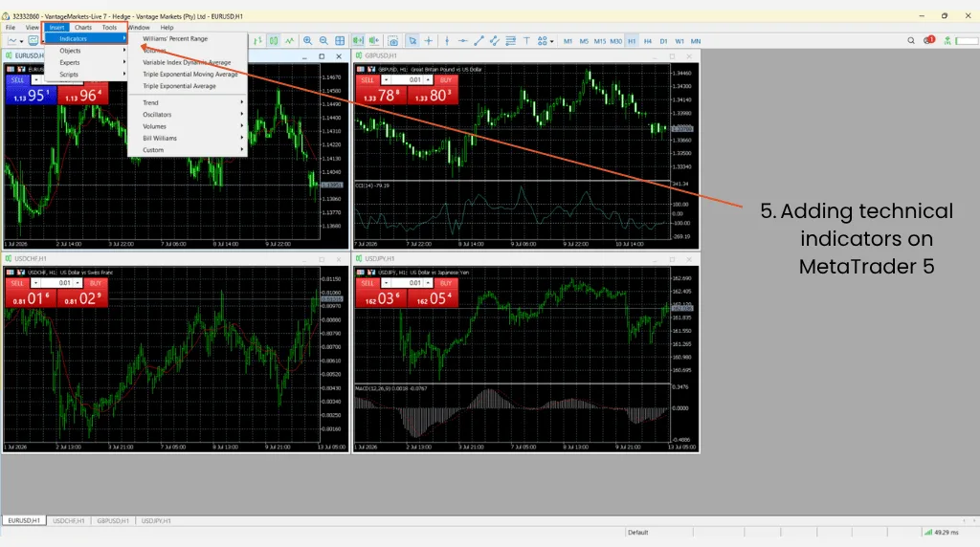Choose Triple Exponential Moving Average
The width and height of the screenshot is (980, 547).
point(188,75)
